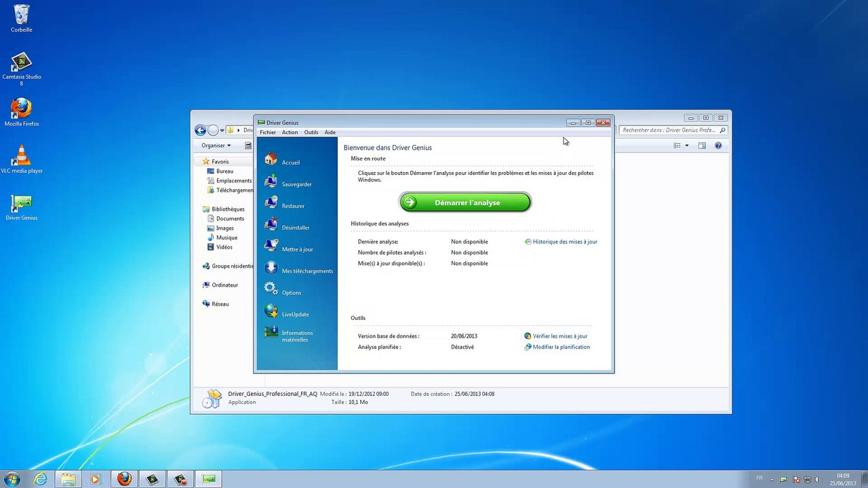The height and width of the screenshot is (488, 868).
Task: Open the Windows Start menu
Action: pos(12,479)
